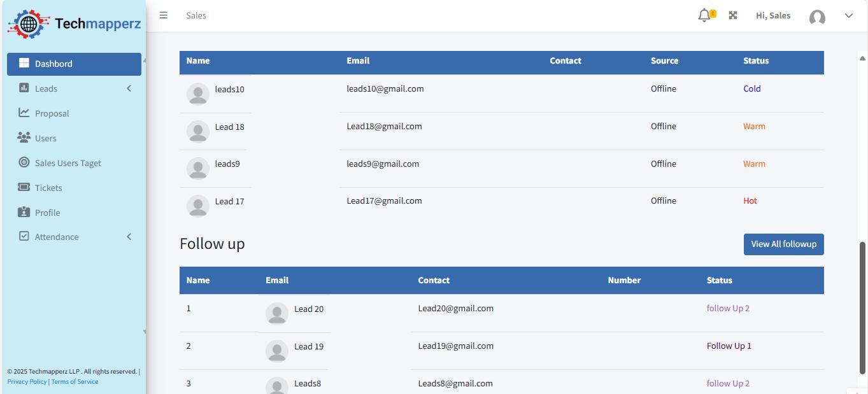Screen dimensions: 868x394
Task: Open the Tickets menu item
Action: pyautogui.click(x=74, y=188)
